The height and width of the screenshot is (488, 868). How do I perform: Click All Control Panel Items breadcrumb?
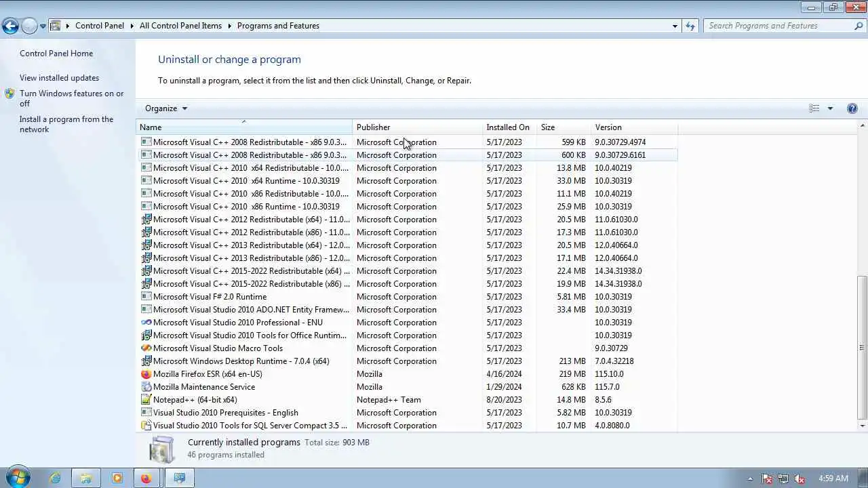click(180, 26)
